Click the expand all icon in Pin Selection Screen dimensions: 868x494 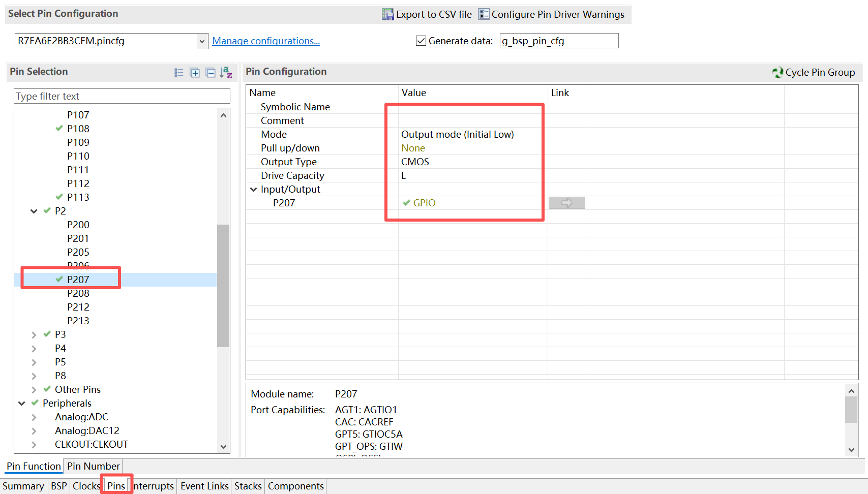click(195, 73)
